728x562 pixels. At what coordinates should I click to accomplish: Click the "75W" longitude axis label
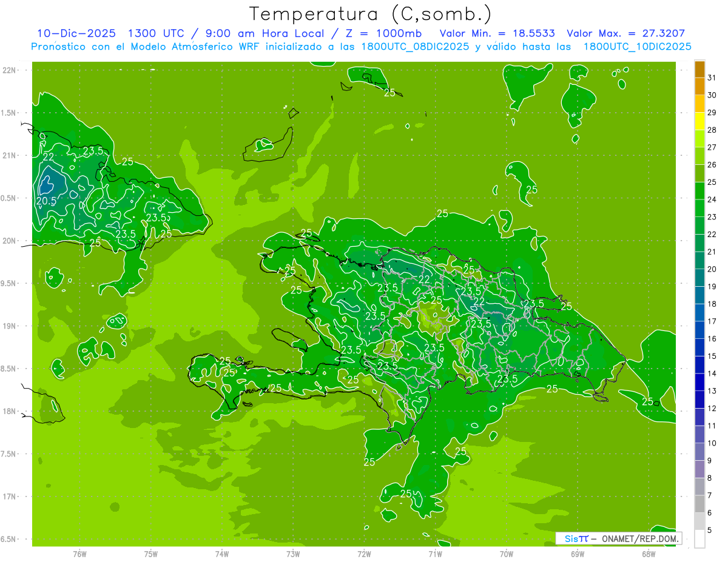(x=151, y=554)
